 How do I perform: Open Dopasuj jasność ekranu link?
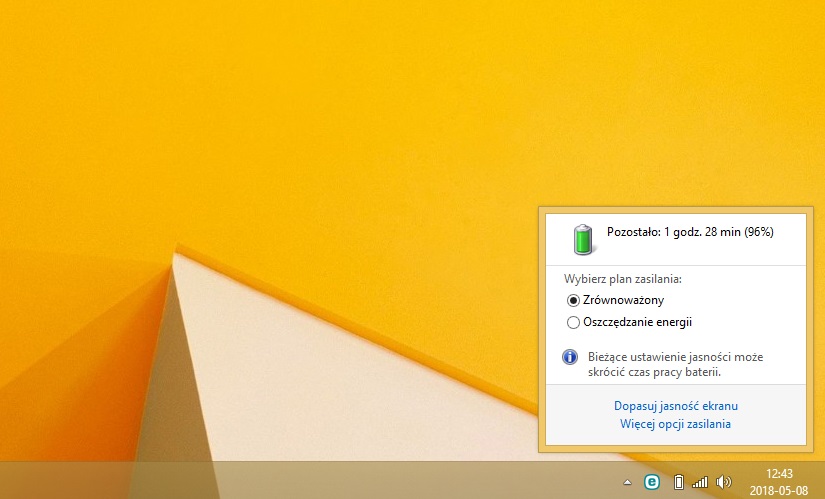[x=676, y=406]
